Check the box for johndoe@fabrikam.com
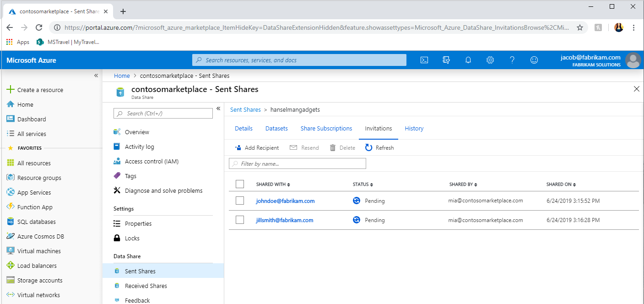The height and width of the screenshot is (304, 644). point(240,201)
